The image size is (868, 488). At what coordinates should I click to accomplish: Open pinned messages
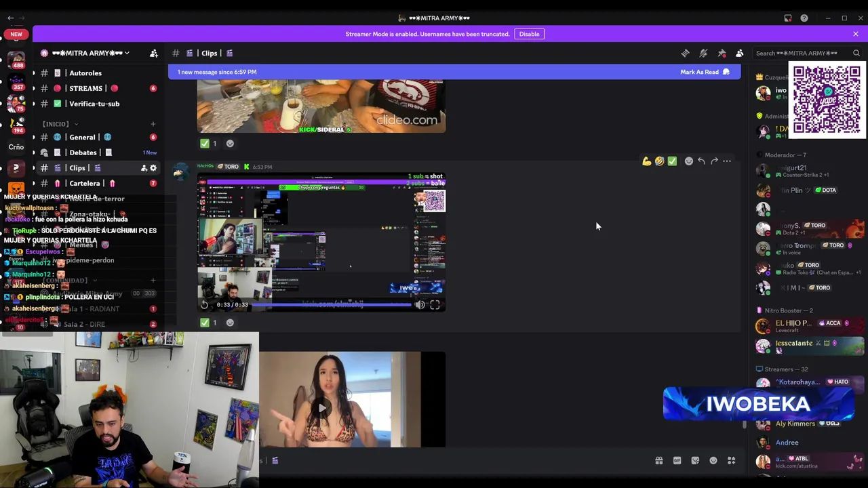click(722, 53)
